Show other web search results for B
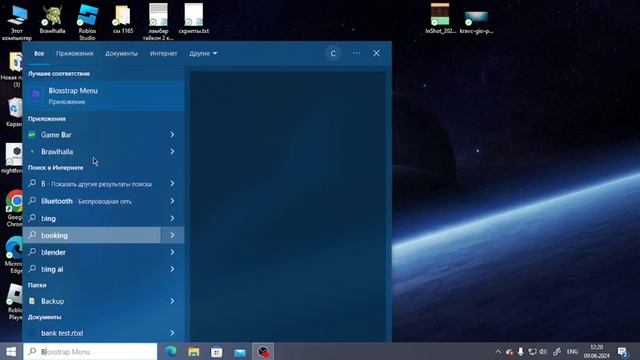Screen dimensions: 640x360 [92, 184]
